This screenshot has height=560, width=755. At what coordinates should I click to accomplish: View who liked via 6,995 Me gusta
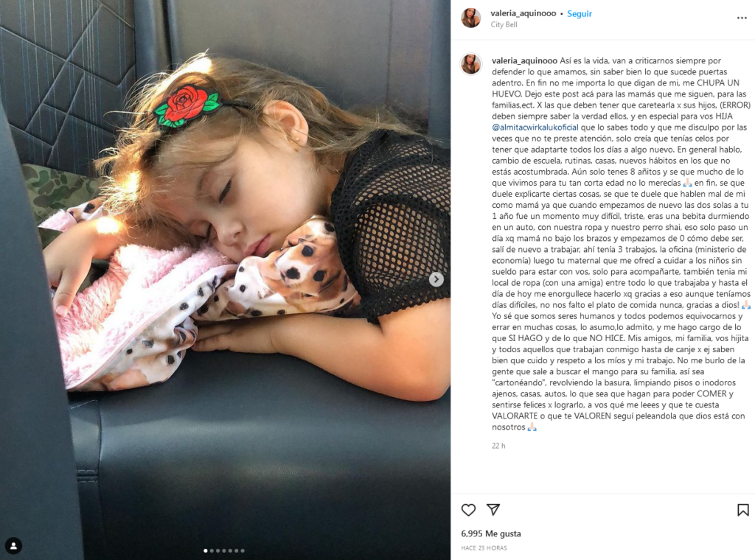click(x=490, y=533)
